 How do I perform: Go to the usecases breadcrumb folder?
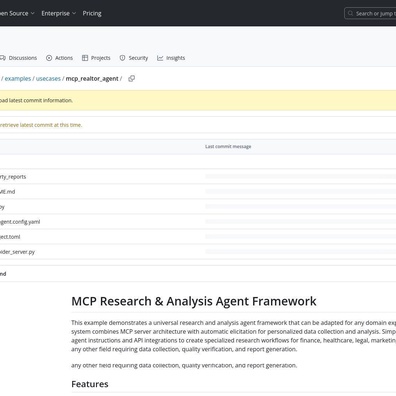48,79
